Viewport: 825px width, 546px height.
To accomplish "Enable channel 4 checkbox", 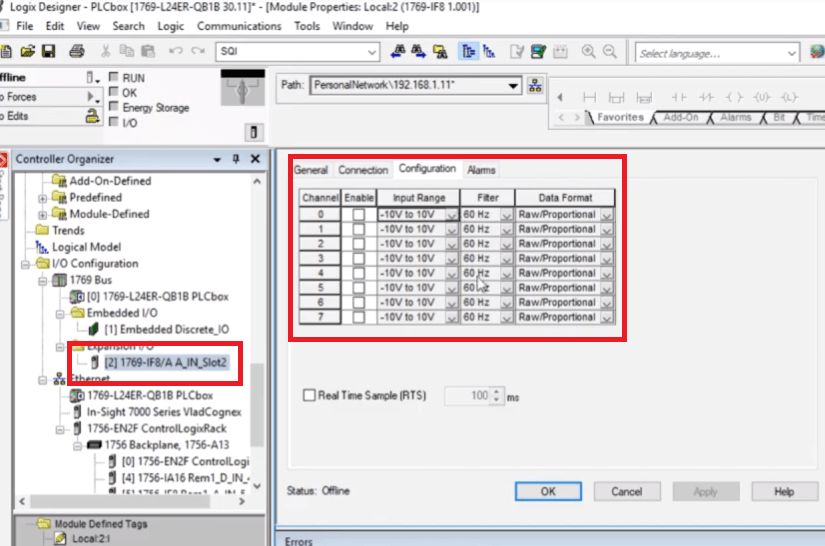I will coord(359,274).
